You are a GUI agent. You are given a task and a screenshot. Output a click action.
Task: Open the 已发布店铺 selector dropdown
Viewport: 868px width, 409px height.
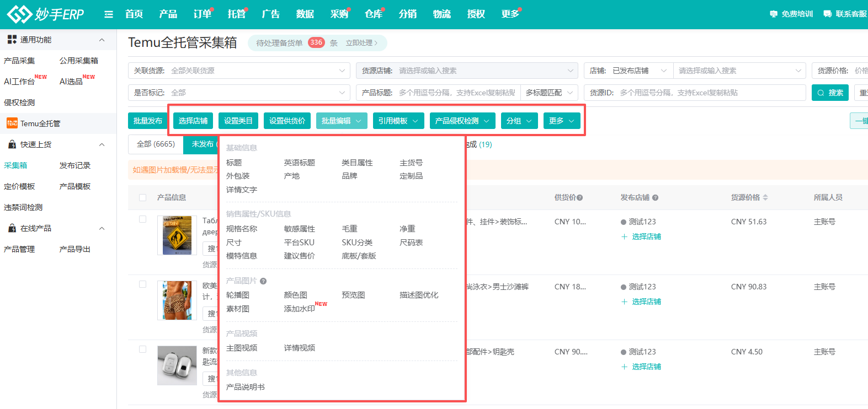tap(640, 71)
